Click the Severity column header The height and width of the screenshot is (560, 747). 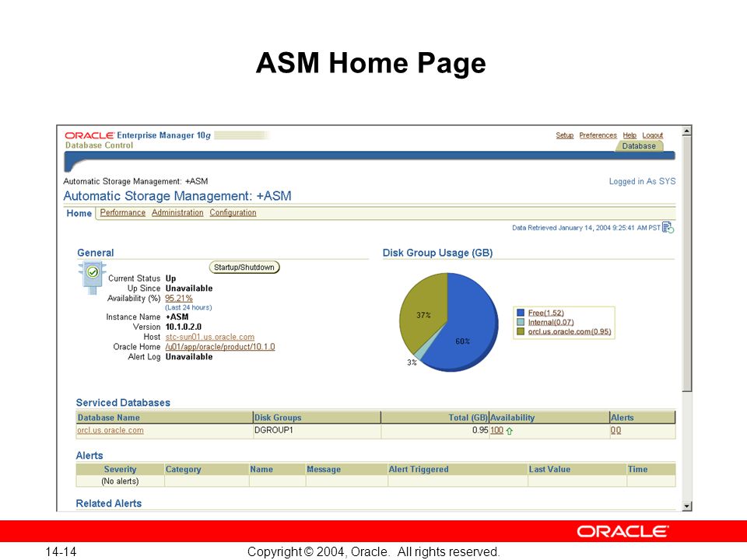120,470
